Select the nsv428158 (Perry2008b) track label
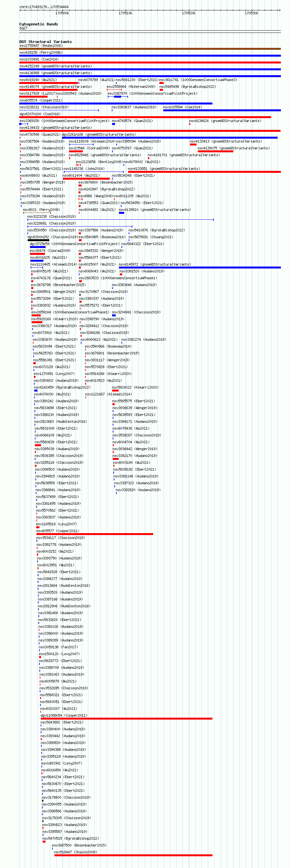290x868 pixels. [41, 53]
